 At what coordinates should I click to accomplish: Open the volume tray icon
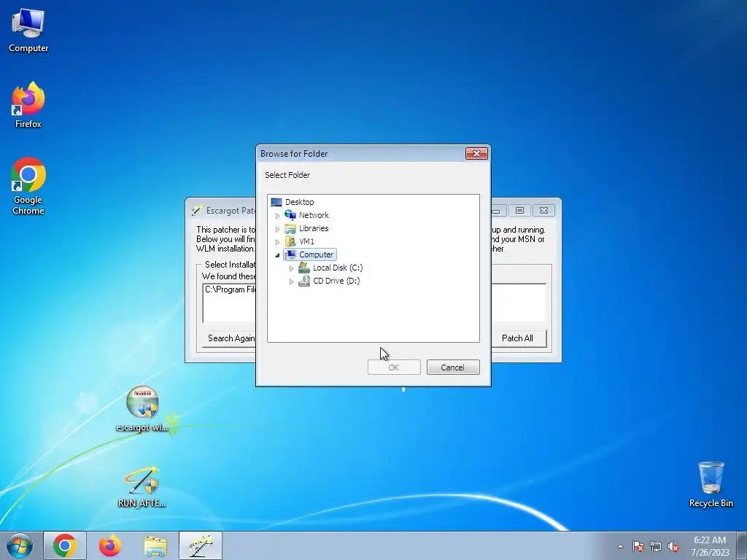tap(673, 546)
